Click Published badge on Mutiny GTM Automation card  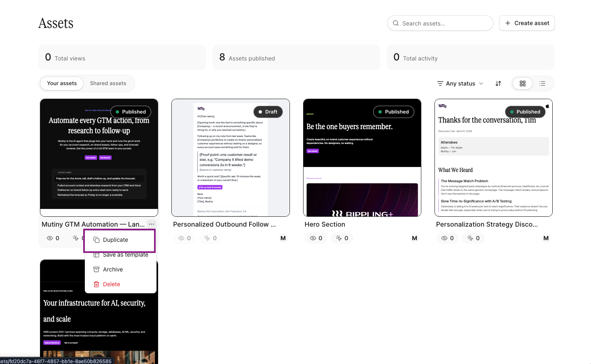coord(131,112)
